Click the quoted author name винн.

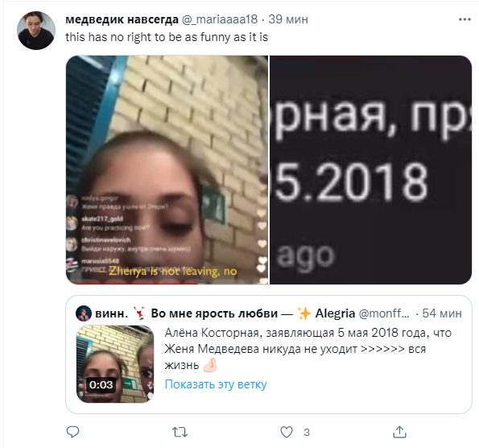[112, 313]
